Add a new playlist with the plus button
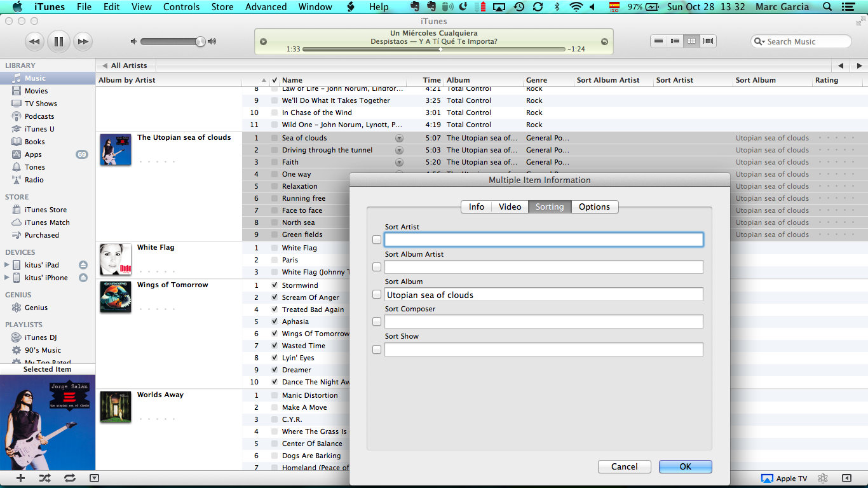The height and width of the screenshot is (488, 868). tap(20, 478)
